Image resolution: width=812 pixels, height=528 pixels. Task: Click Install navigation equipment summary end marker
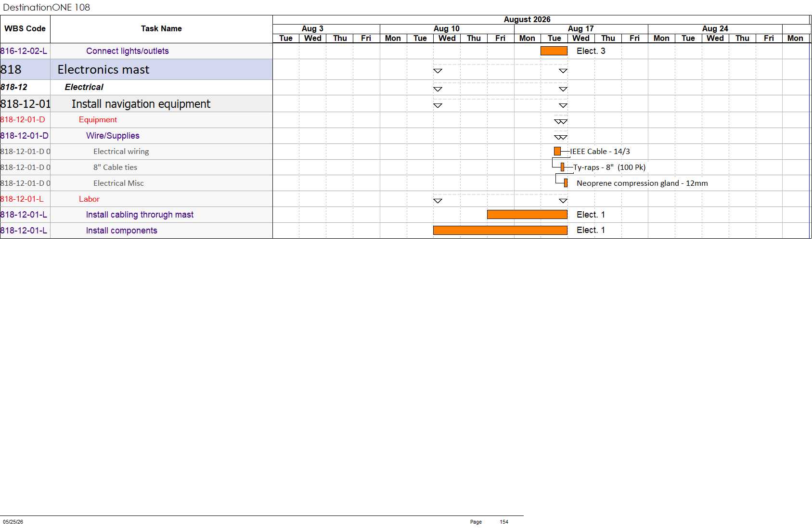pos(563,105)
